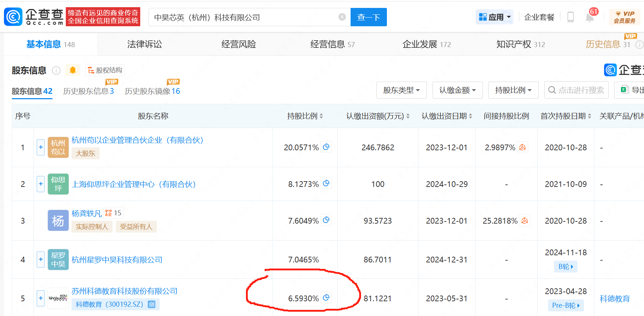Open 苏州科德教育科技股份有限公司 link
The width and height of the screenshot is (644, 316).
[x=124, y=291]
